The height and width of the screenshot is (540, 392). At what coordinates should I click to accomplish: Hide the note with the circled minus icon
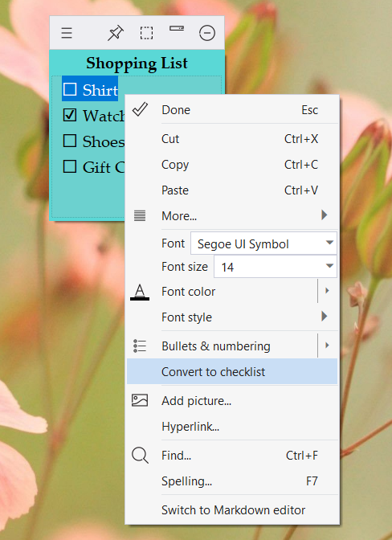[207, 33]
